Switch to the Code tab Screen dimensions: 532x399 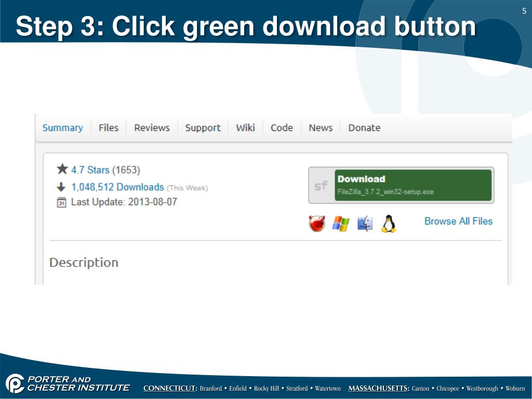[x=282, y=128]
